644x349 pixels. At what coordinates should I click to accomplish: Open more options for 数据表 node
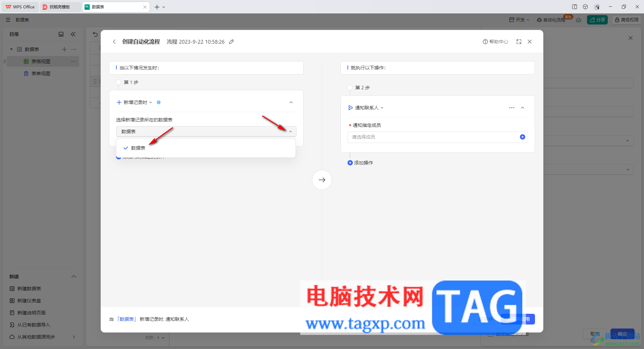click(x=74, y=49)
